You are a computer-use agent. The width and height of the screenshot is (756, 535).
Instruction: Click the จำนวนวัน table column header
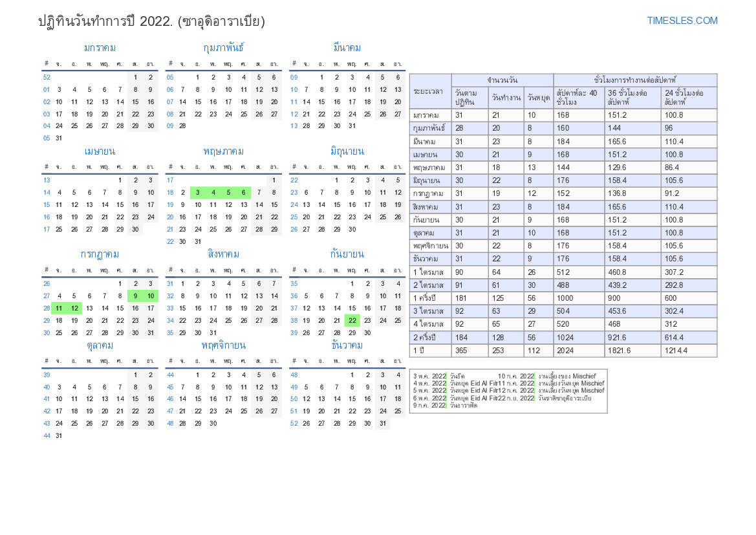[x=502, y=80]
